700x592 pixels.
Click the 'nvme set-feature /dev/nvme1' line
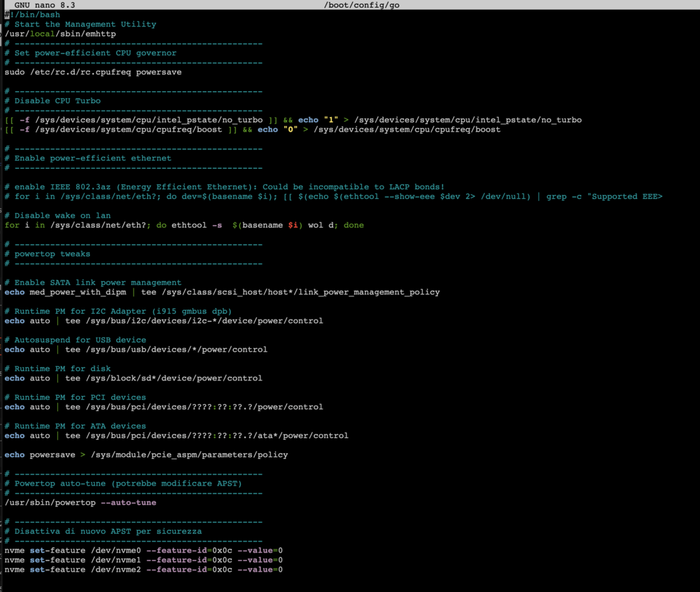click(x=143, y=560)
